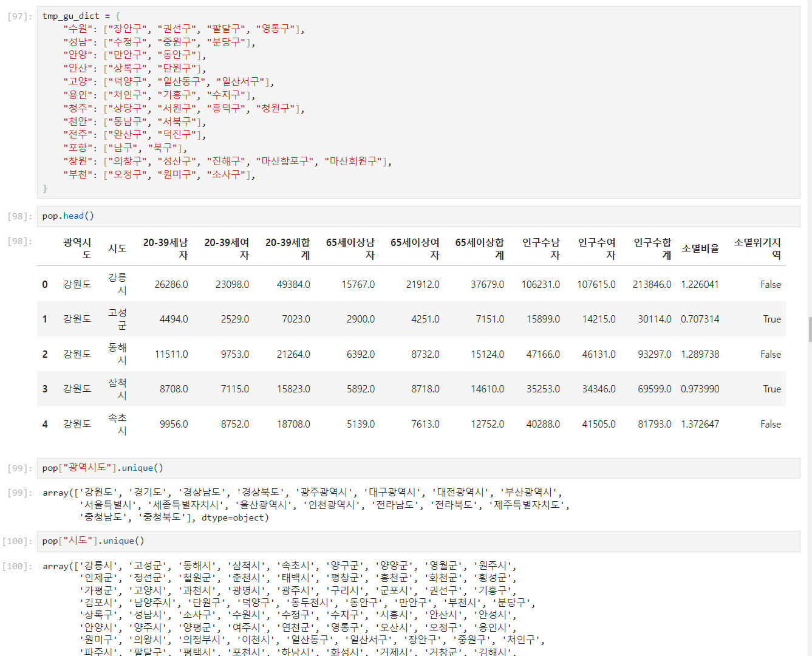Click the "부천" key in tmp_gu_dict
The image size is (812, 656).
click(78, 174)
